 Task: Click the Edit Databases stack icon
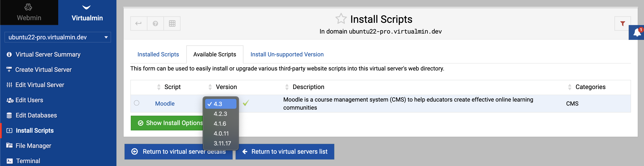point(9,115)
